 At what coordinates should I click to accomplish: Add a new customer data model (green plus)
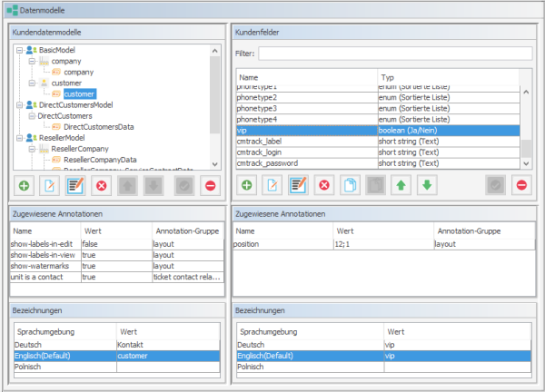[23, 185]
